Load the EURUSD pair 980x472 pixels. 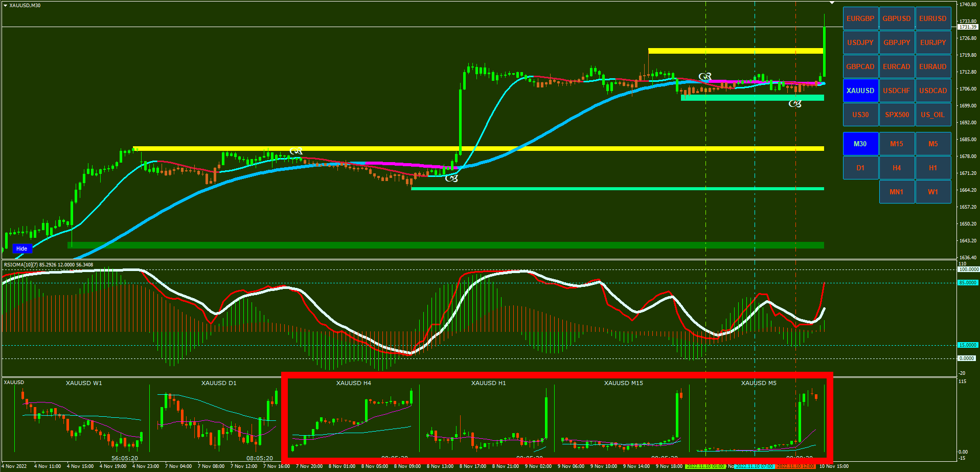click(933, 18)
